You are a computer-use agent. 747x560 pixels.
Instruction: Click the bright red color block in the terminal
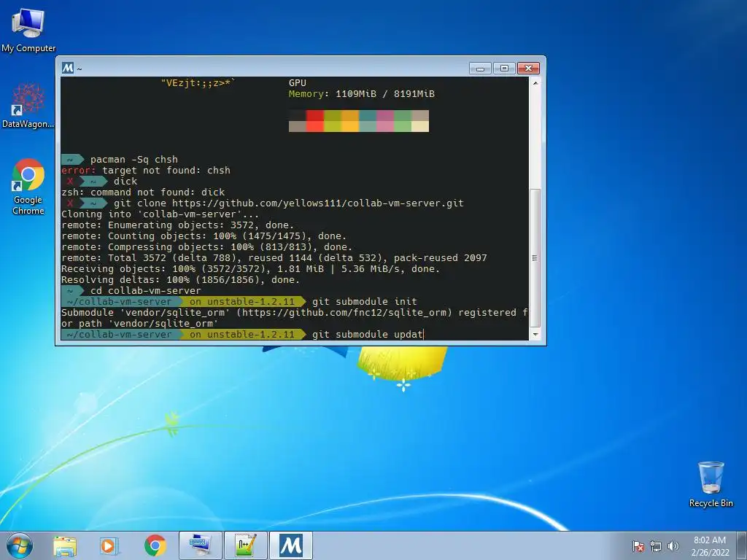tap(315, 127)
